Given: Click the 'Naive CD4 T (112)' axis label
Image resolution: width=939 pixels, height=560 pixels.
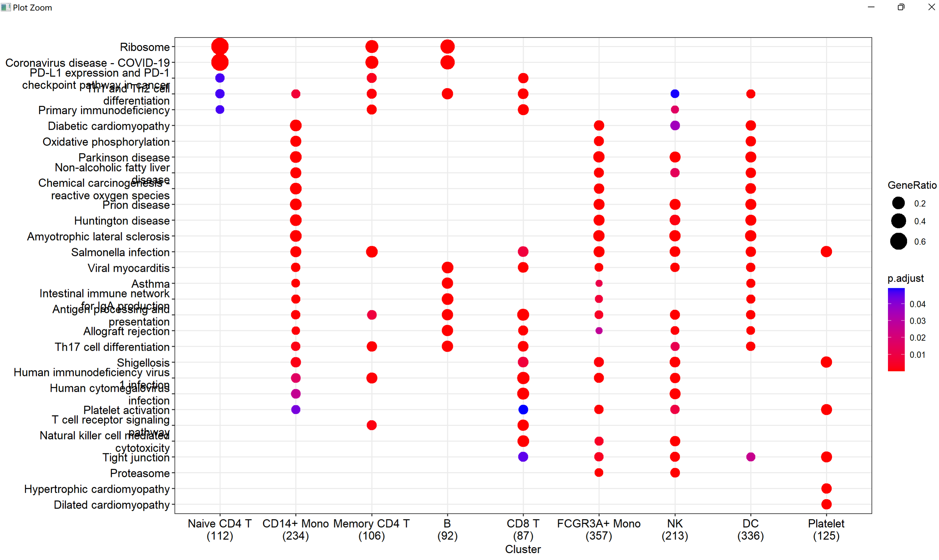Looking at the screenshot, I should pos(220,529).
